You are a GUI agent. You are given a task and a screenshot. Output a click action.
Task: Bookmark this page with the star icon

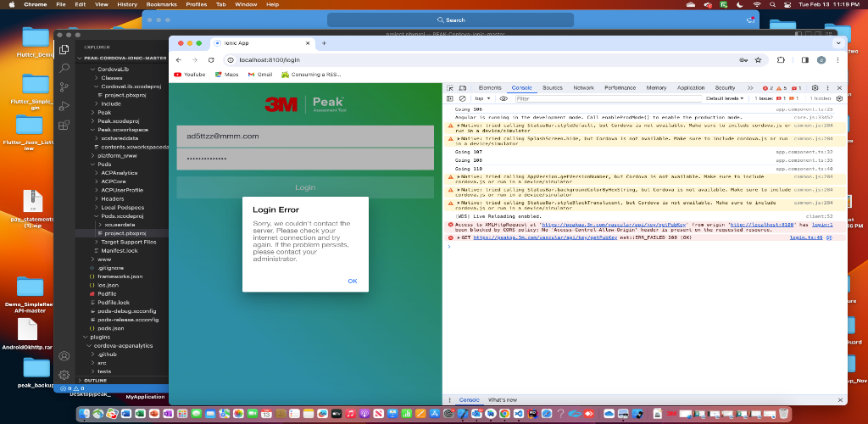click(x=758, y=59)
